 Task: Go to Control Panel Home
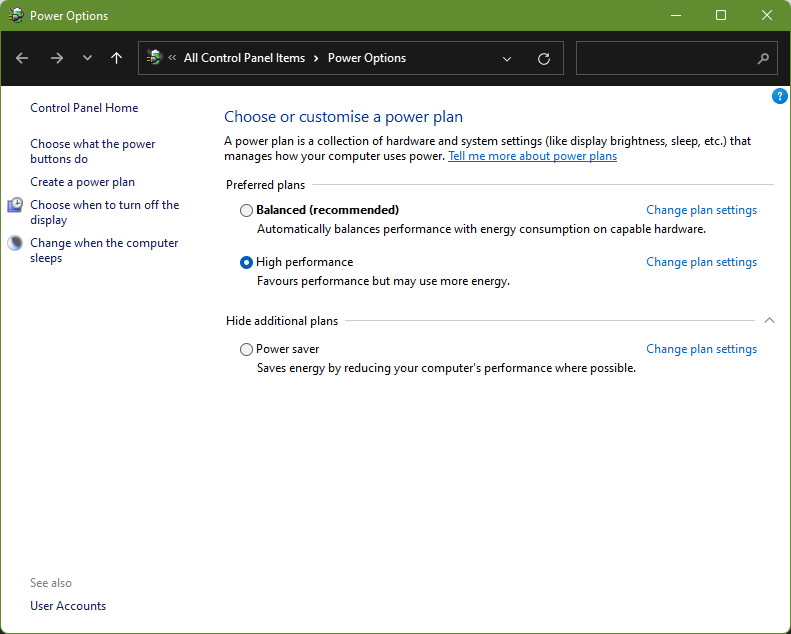pyautogui.click(x=84, y=107)
